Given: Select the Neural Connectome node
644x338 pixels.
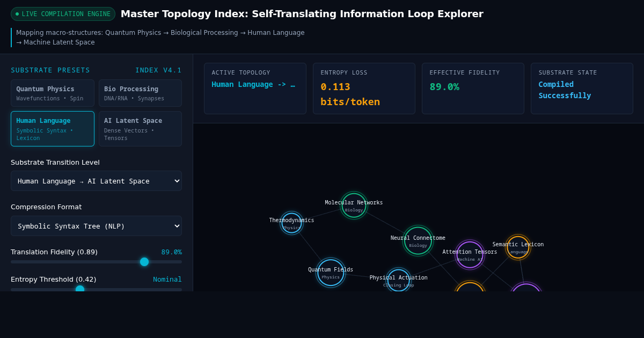Looking at the screenshot, I should 418,240.
